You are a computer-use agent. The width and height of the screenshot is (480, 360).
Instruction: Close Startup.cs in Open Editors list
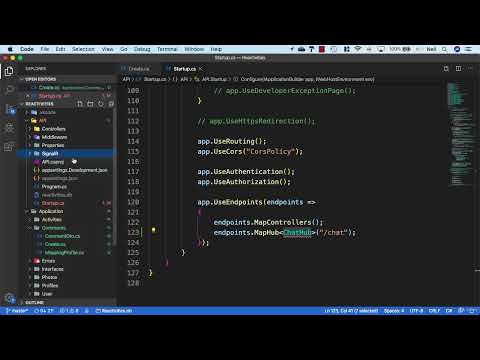[28, 96]
